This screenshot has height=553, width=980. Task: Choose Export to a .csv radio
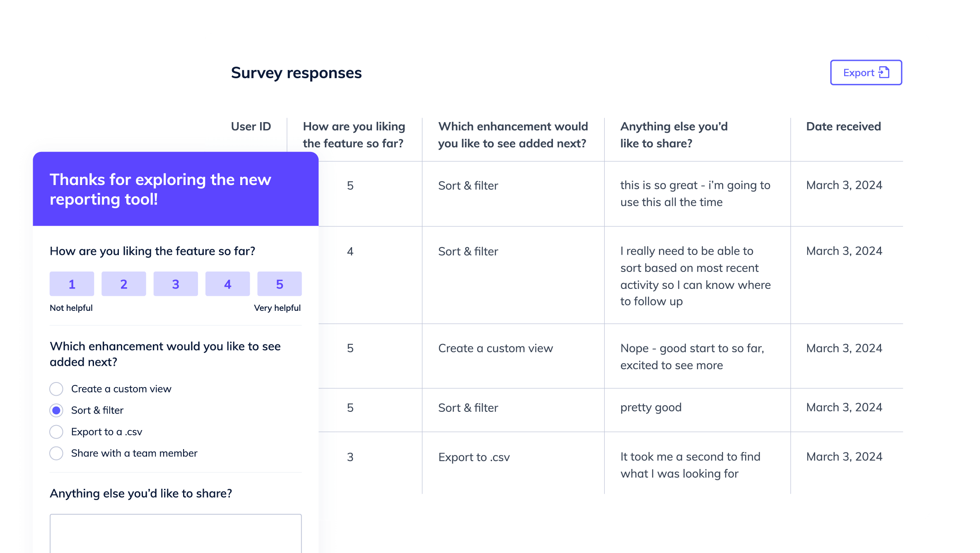tap(56, 432)
